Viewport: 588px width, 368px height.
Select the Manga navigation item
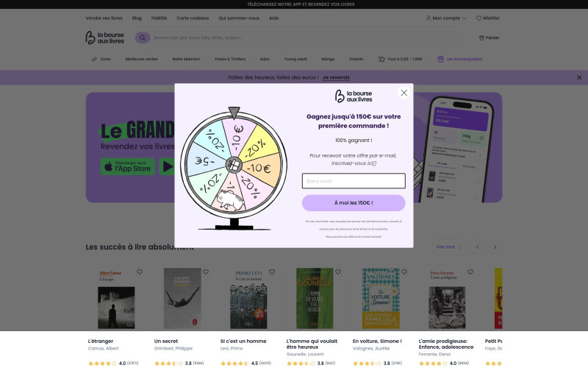click(328, 60)
